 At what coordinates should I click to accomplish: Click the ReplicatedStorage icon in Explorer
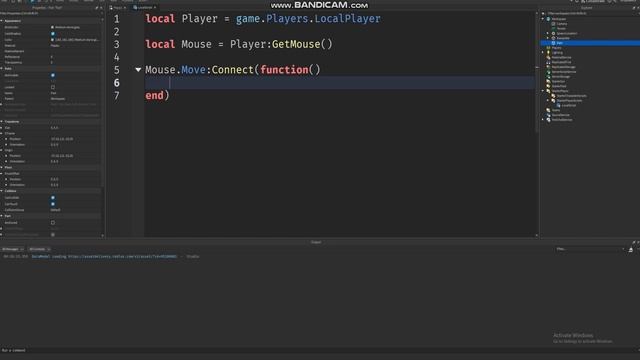click(549, 67)
